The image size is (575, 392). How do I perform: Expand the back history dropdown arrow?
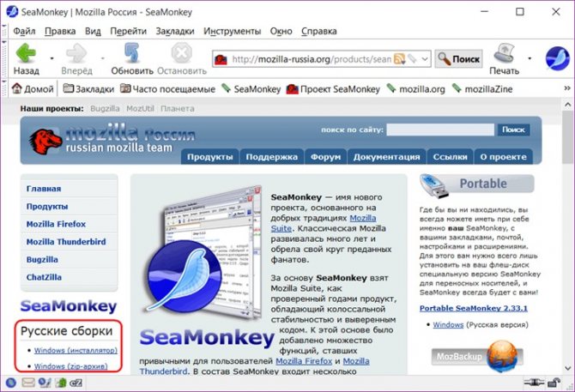coord(52,60)
